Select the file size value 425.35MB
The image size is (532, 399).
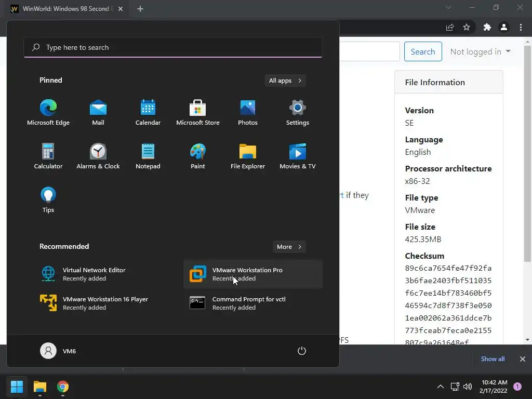[x=423, y=239]
